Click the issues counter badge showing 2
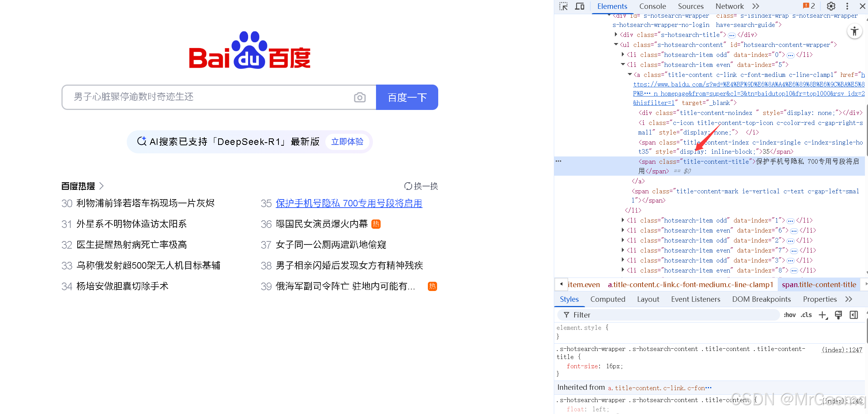Viewport: 868px width, 414px height. pos(809,6)
